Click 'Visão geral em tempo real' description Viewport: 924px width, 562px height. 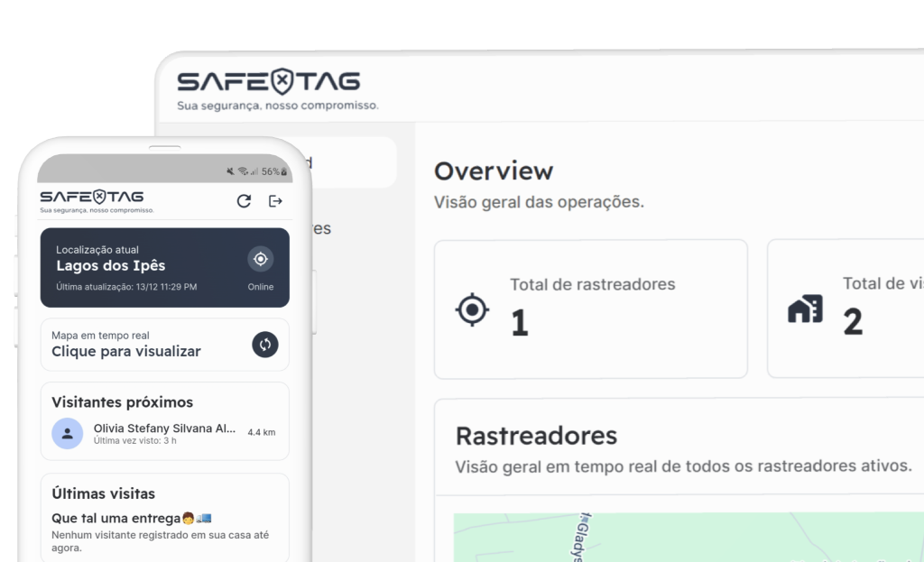pyautogui.click(x=684, y=466)
